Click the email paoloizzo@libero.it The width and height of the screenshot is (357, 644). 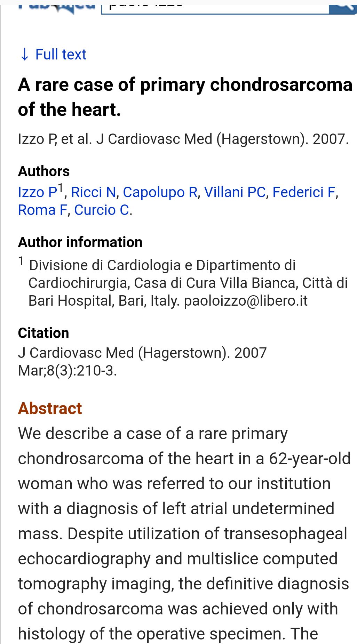click(246, 301)
